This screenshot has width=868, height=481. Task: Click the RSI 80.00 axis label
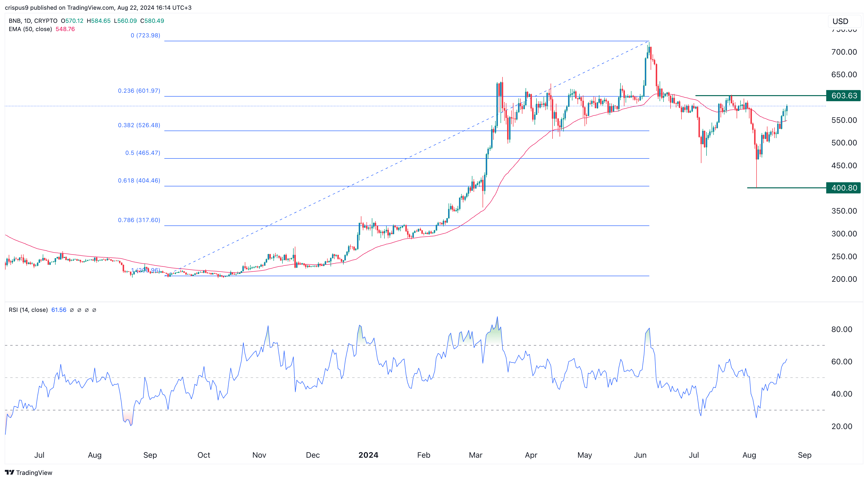842,330
